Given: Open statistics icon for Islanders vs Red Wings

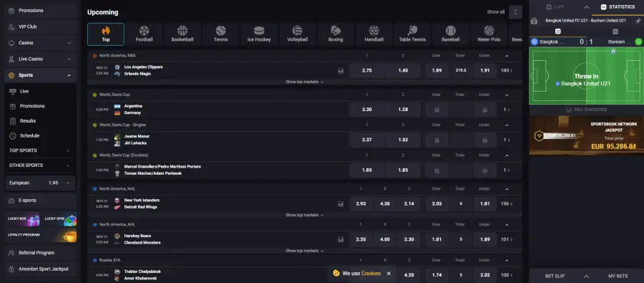Looking at the screenshot, I should pos(341,203).
